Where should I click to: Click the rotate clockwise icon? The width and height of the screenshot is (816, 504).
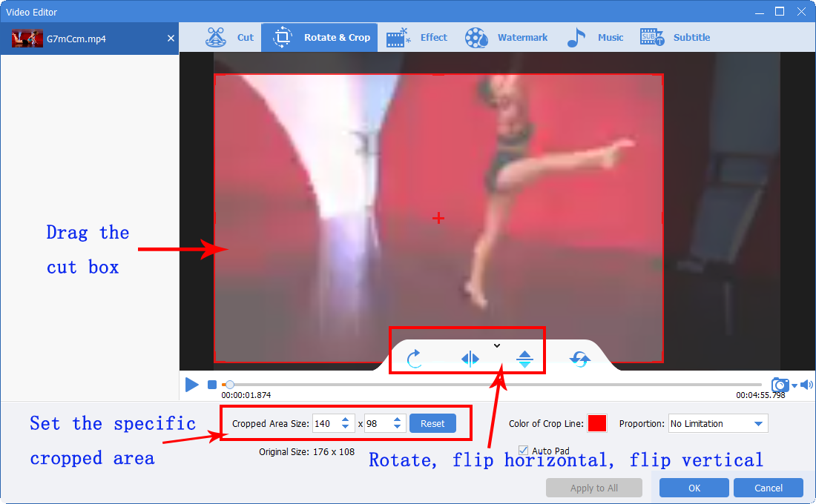[415, 359]
